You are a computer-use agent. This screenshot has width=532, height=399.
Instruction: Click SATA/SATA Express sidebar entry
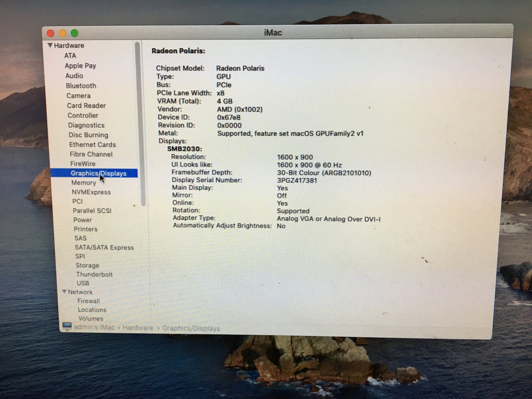coord(104,247)
